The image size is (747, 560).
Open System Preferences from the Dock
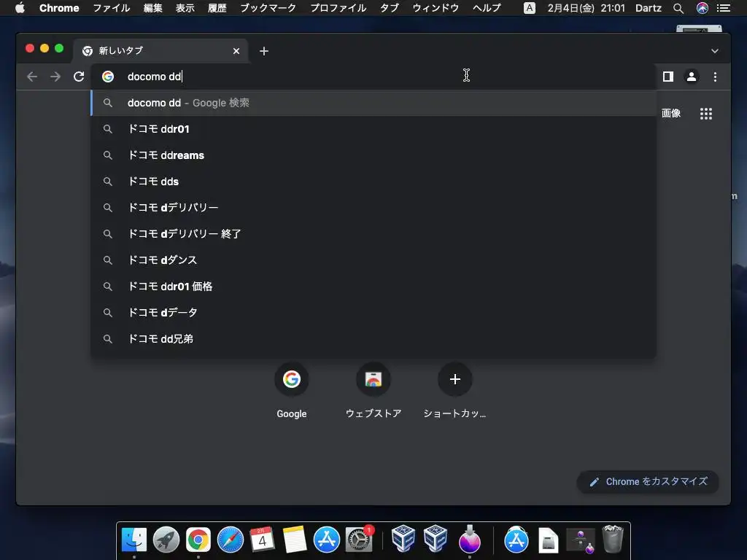pos(359,540)
